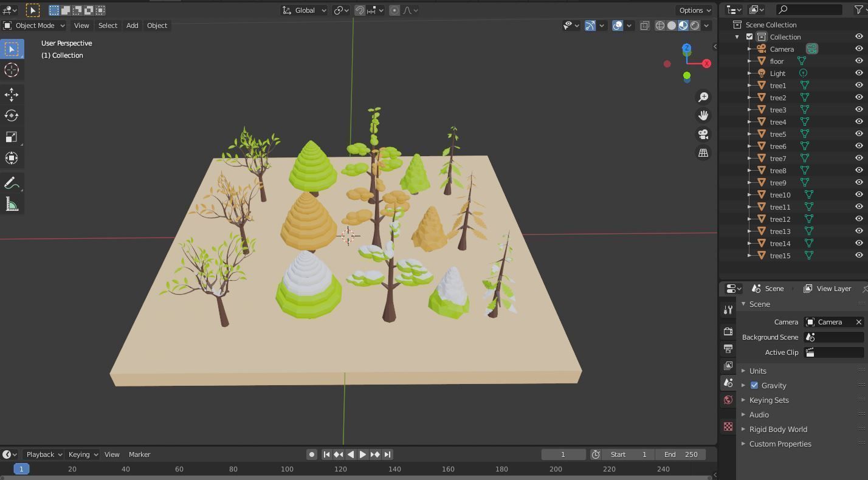Toggle proportional editing
This screenshot has height=480, width=868.
[x=394, y=10]
